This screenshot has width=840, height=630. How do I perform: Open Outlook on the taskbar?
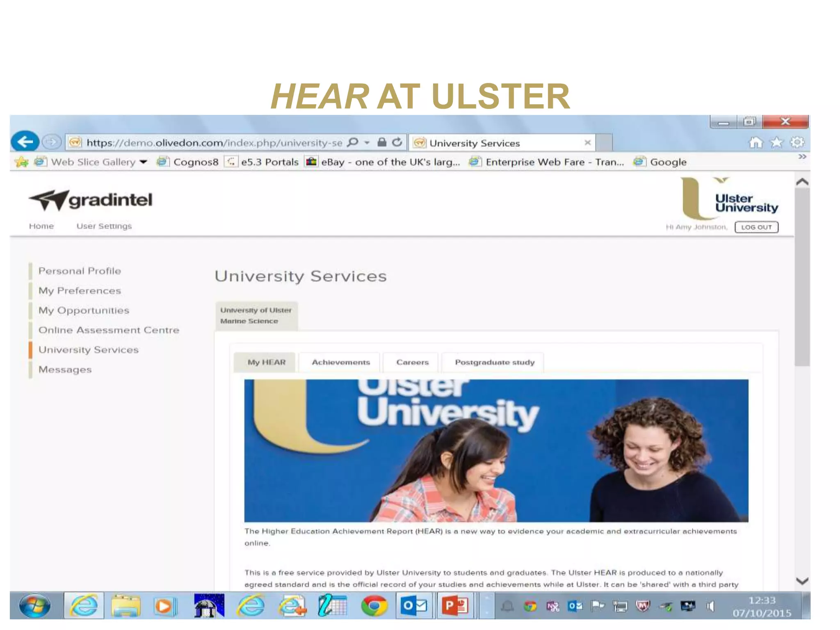[x=415, y=605]
